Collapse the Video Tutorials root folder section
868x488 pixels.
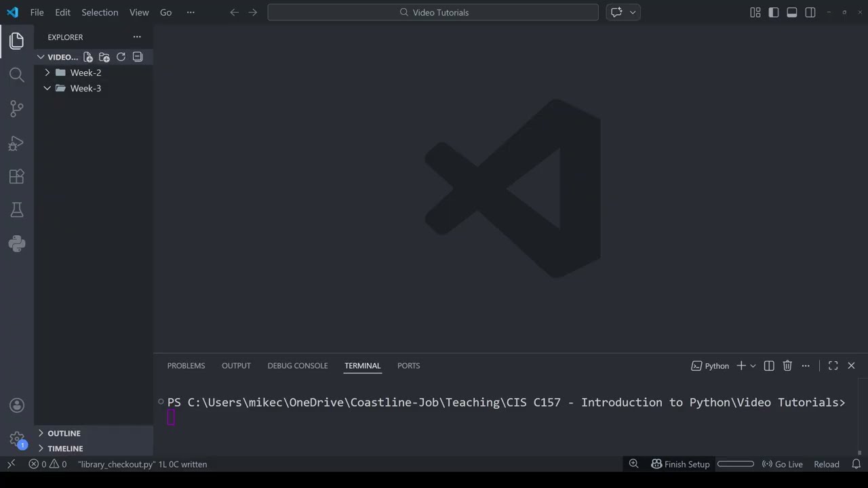click(x=41, y=57)
